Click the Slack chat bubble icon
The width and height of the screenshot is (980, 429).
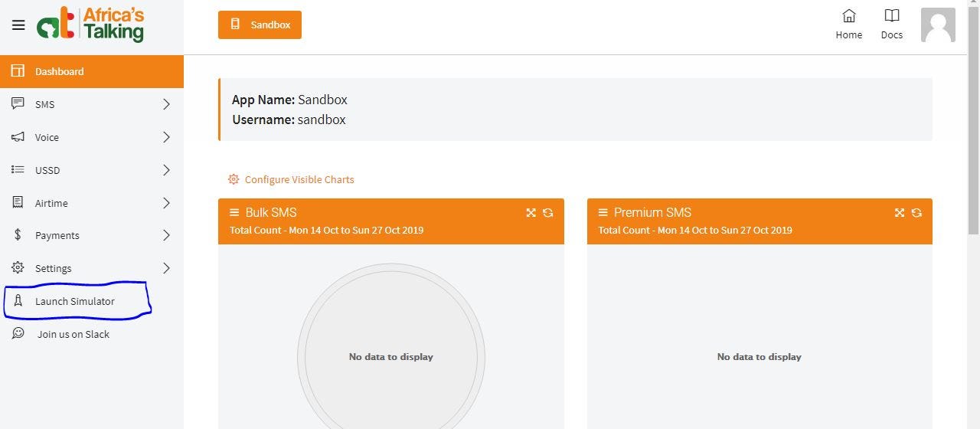(18, 333)
